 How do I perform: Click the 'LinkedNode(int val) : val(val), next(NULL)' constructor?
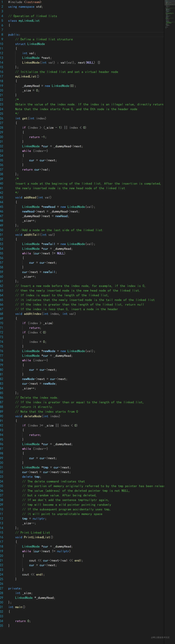61,62
